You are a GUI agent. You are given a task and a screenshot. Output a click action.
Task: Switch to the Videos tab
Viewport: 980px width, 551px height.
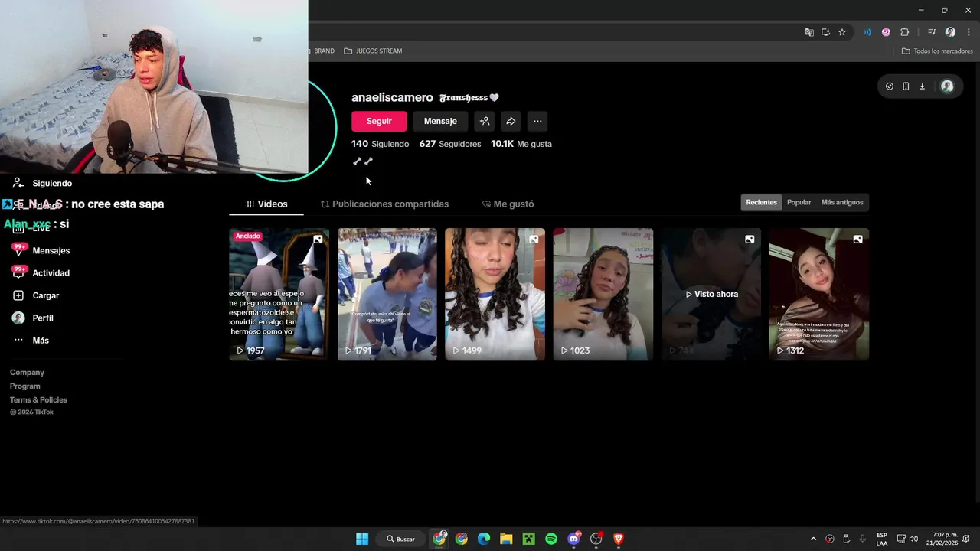[266, 204]
